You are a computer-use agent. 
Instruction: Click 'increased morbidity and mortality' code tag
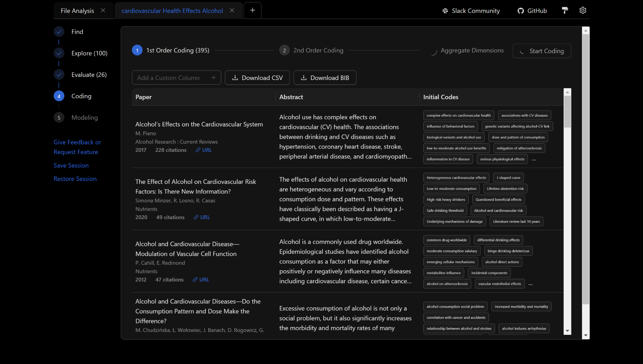521,307
